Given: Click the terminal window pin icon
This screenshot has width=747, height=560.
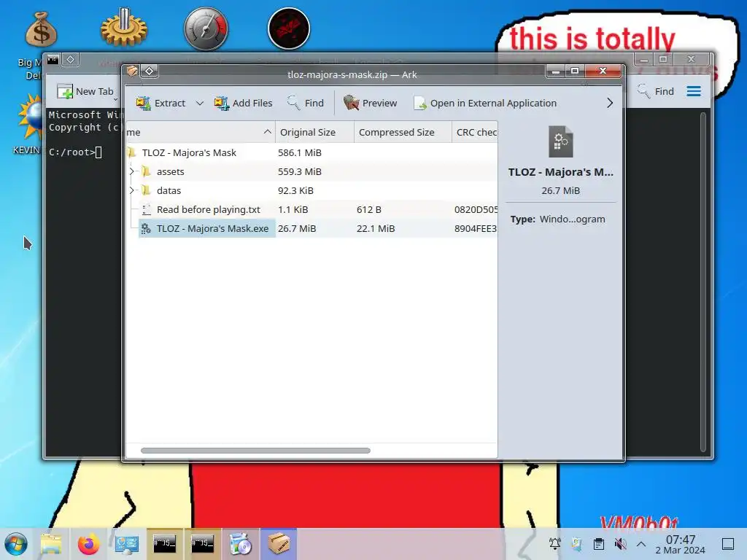Looking at the screenshot, I should 70,60.
